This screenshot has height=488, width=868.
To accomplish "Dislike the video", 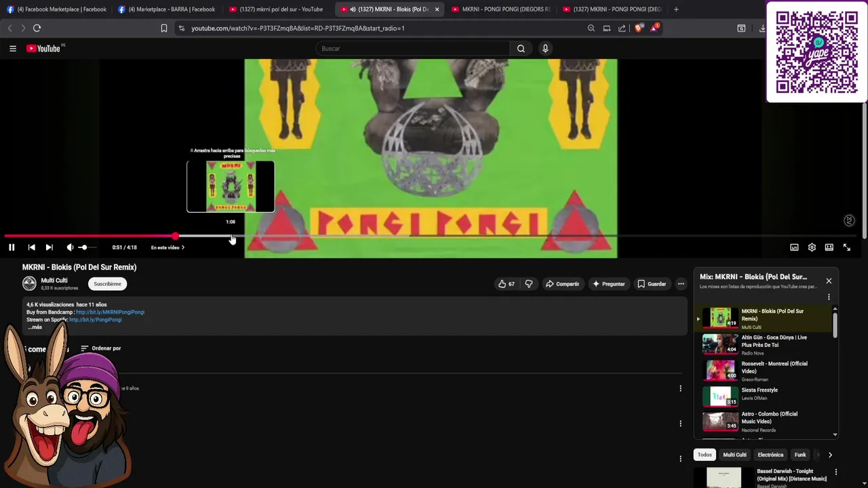I will (x=529, y=284).
